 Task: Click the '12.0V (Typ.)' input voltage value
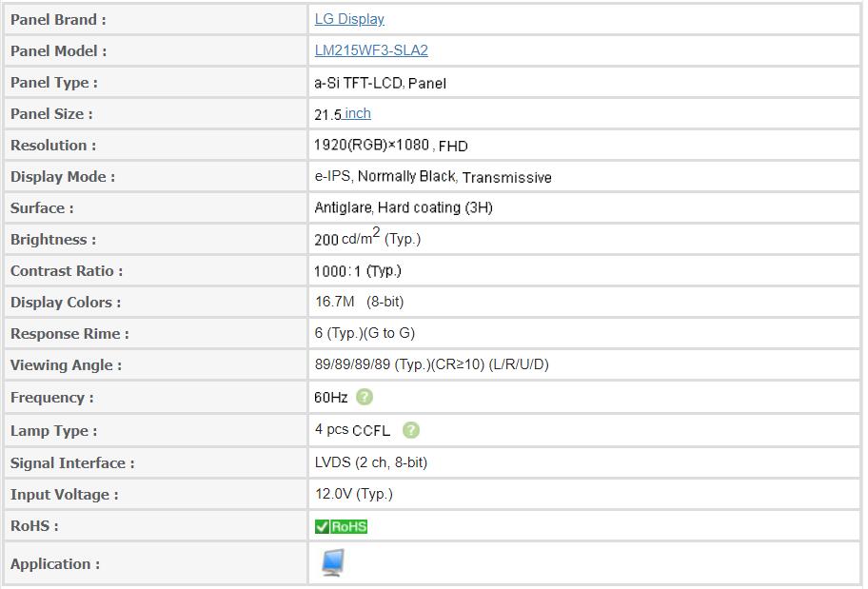pos(353,494)
